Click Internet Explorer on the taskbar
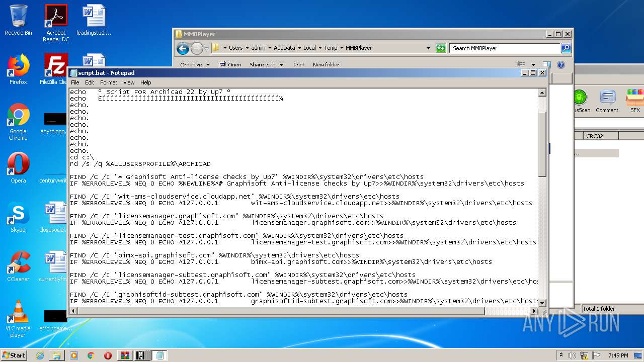The height and width of the screenshot is (362, 644). pyautogui.click(x=40, y=355)
